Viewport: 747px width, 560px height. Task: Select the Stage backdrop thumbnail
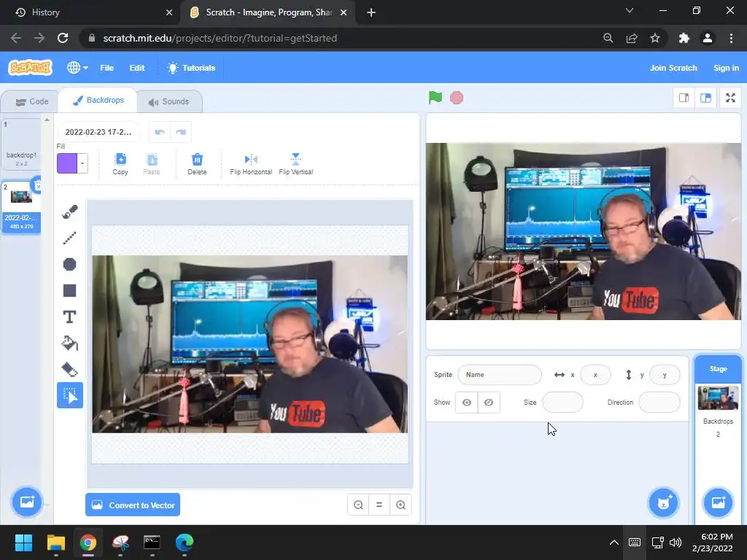[718, 398]
